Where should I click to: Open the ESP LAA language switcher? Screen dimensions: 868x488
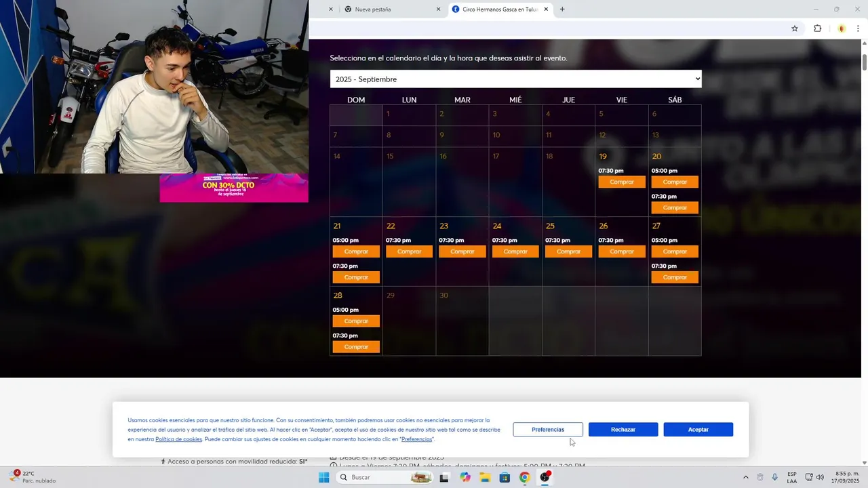click(792, 477)
